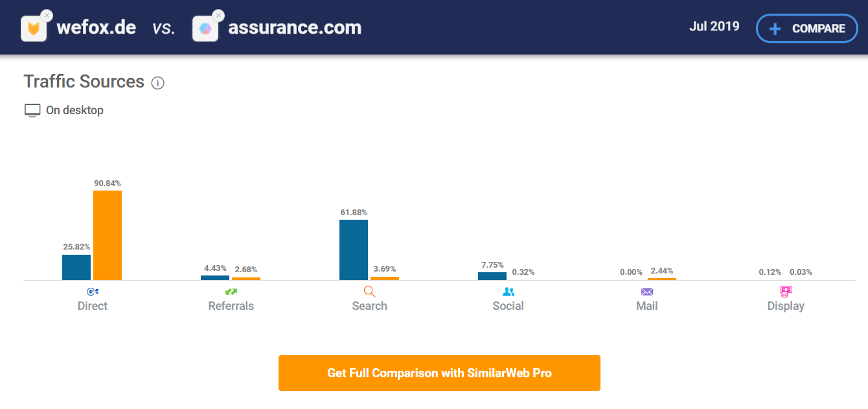Click the desktop monitor icon
Image resolution: width=868 pixels, height=409 pixels.
point(32,110)
